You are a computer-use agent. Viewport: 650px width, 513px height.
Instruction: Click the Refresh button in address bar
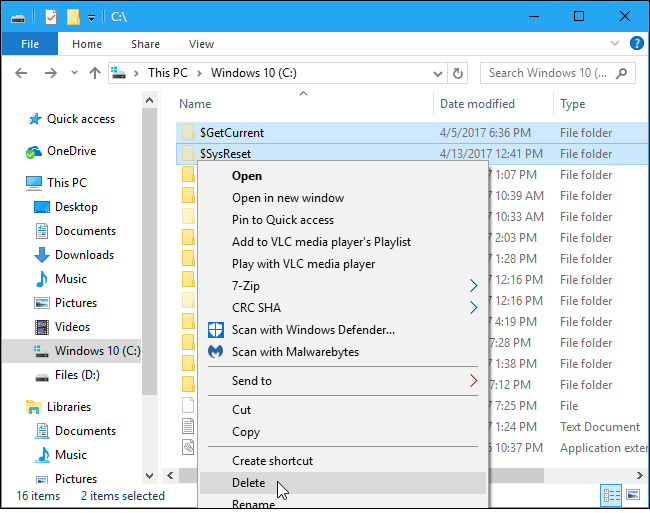point(458,73)
